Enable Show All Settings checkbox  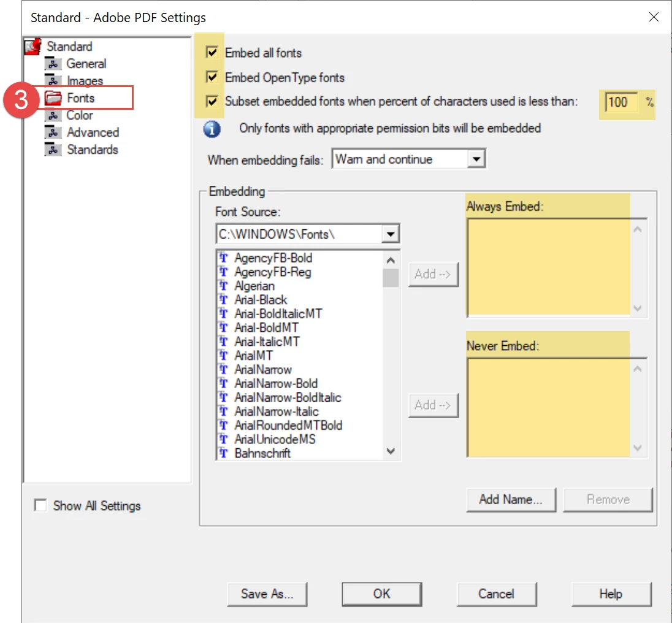point(40,505)
